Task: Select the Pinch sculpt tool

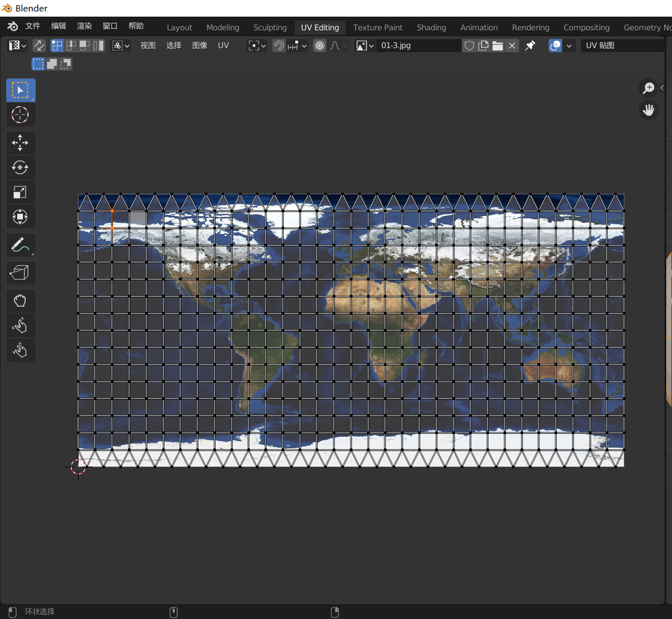Action: pos(20,350)
